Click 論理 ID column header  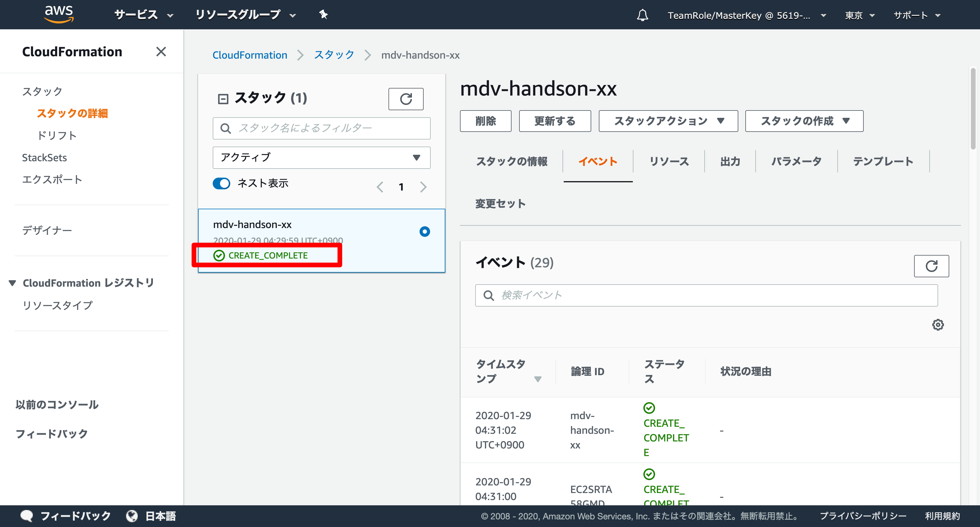tap(587, 371)
